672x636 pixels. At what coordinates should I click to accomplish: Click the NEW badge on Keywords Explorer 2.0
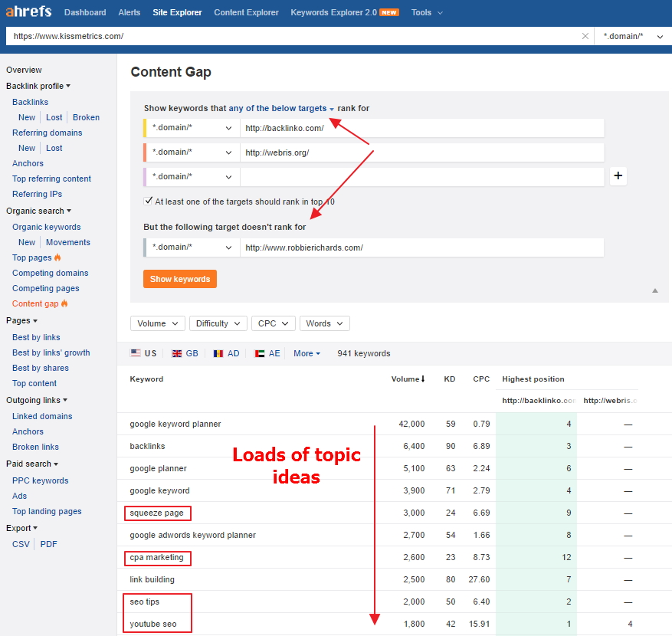[x=389, y=11]
